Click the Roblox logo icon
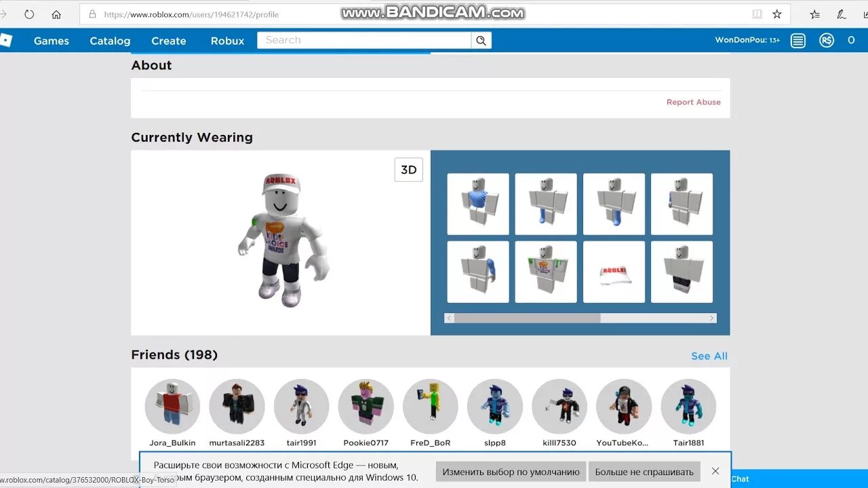Image resolution: width=868 pixels, height=488 pixels. click(5, 40)
